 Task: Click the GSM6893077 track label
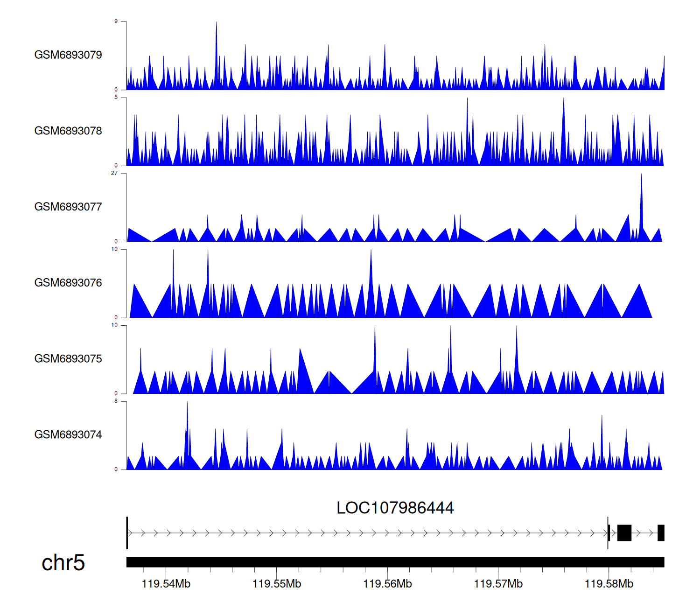tap(68, 207)
